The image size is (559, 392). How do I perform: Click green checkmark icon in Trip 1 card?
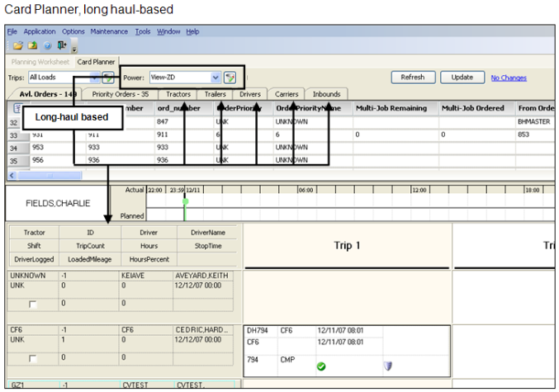320,366
